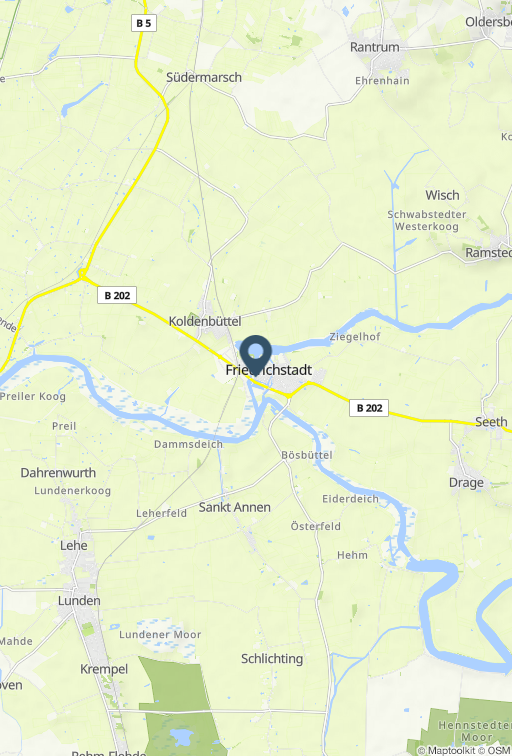Click the Schlichting place label
Image resolution: width=512 pixels, height=756 pixels.
point(272,659)
